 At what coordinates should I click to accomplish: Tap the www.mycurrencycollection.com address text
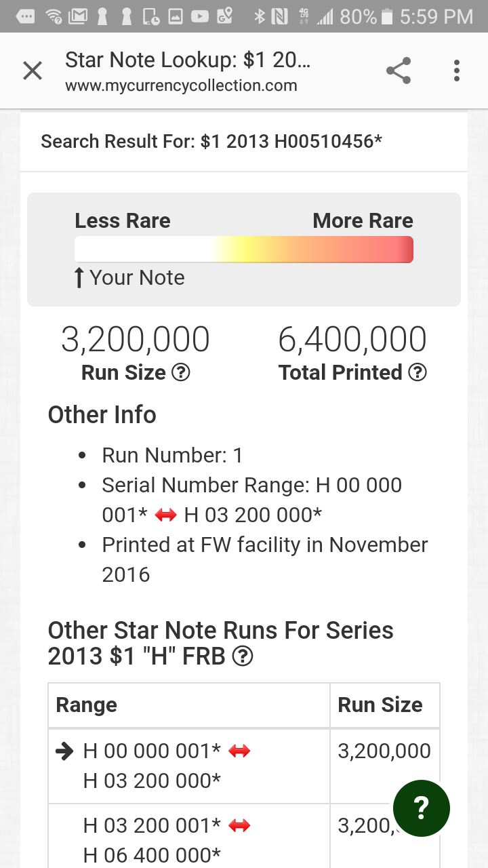point(181,86)
